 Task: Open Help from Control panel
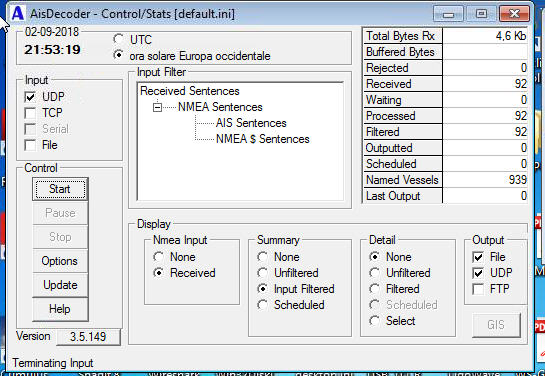point(60,309)
